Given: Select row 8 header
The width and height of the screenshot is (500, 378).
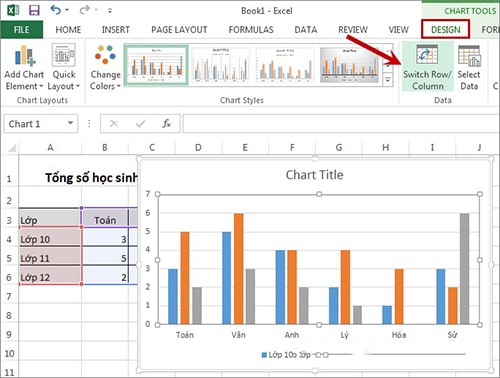Looking at the screenshot, I should [x=9, y=315].
